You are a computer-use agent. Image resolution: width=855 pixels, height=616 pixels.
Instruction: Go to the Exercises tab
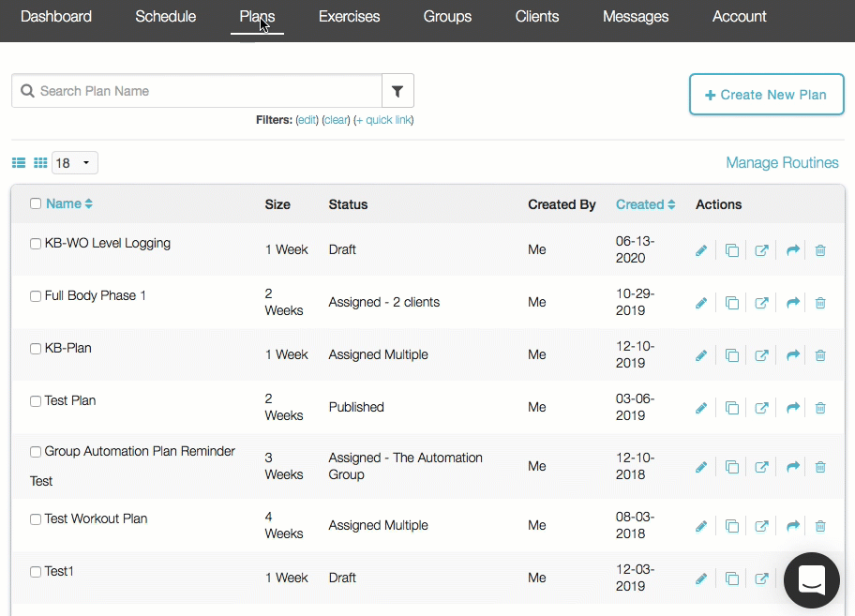pyautogui.click(x=349, y=17)
